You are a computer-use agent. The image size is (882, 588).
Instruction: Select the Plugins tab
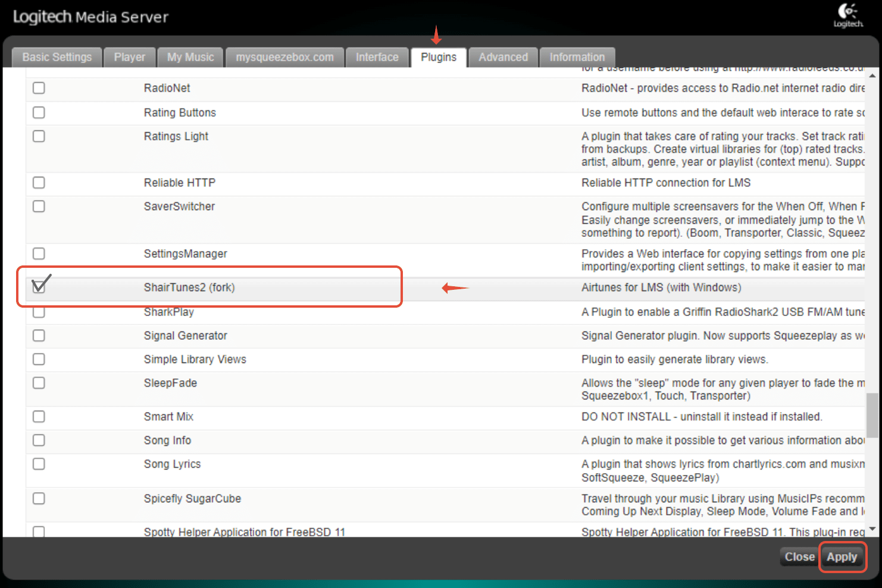(x=439, y=57)
